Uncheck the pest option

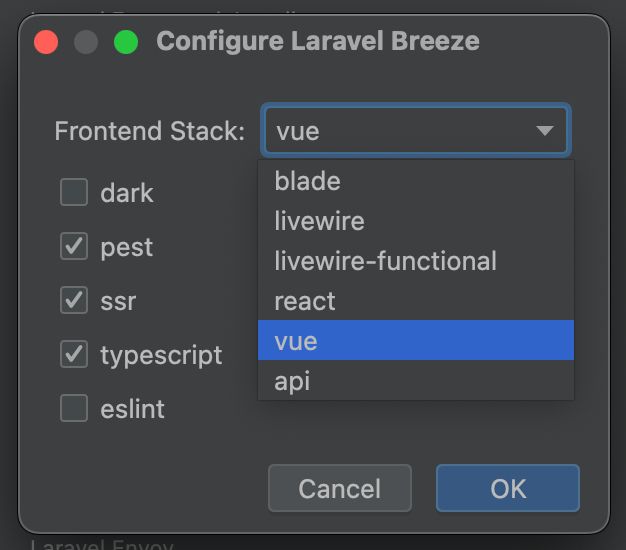point(74,246)
